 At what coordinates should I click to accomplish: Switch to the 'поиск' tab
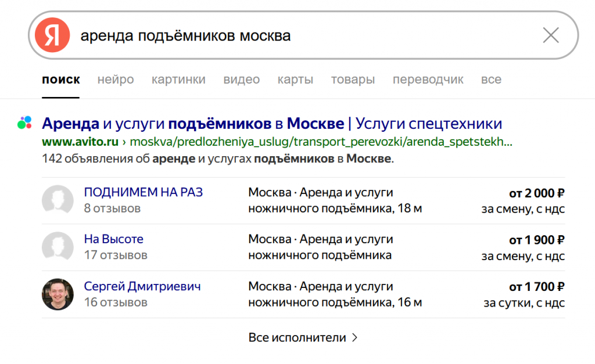[60, 80]
